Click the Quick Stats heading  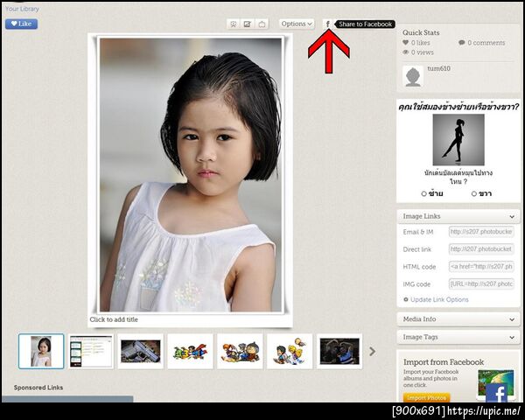click(421, 32)
